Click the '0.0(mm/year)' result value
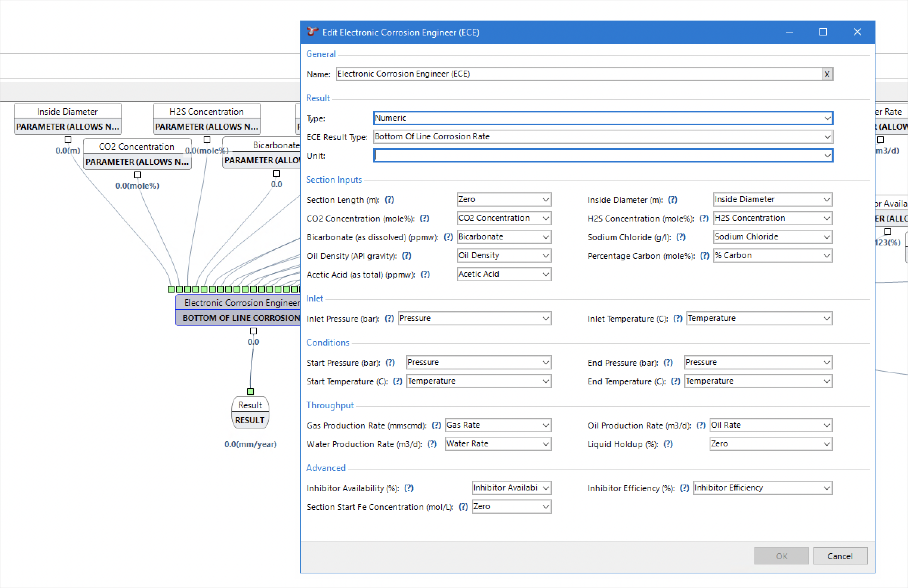908x588 pixels. 250,444
